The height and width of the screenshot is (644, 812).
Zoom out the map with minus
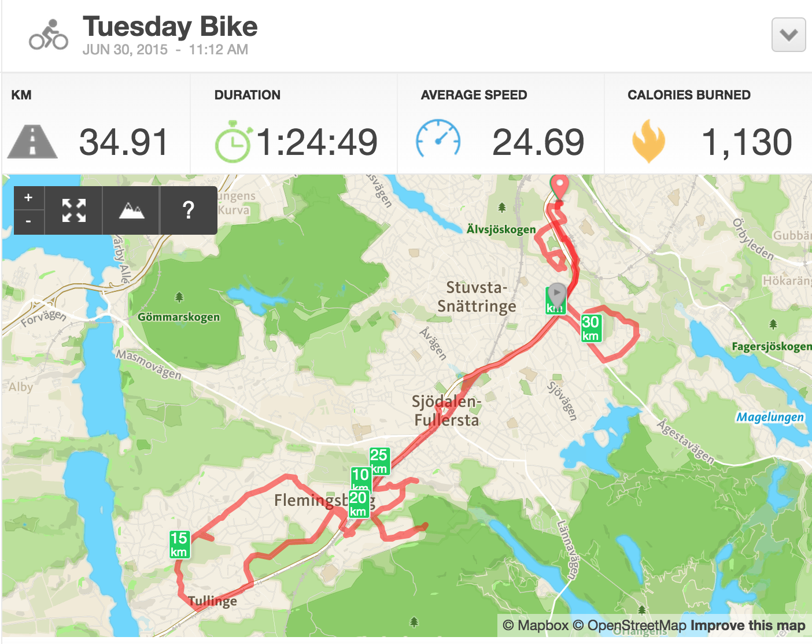tap(28, 221)
